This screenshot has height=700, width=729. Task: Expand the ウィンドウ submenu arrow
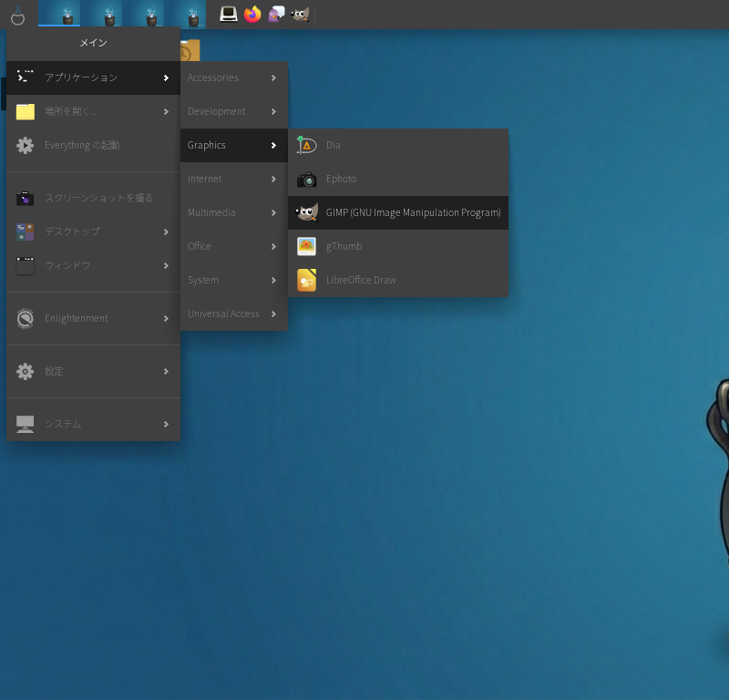coord(166,265)
